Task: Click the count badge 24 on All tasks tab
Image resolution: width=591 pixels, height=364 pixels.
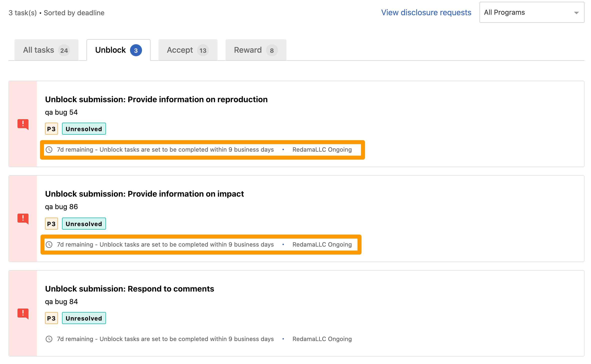Action: (x=64, y=50)
